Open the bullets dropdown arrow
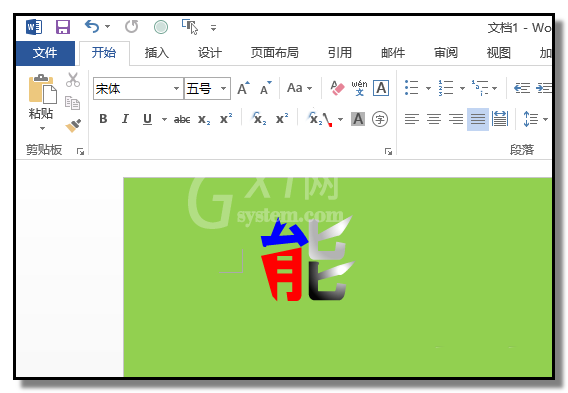The width and height of the screenshot is (568, 393). pos(428,88)
